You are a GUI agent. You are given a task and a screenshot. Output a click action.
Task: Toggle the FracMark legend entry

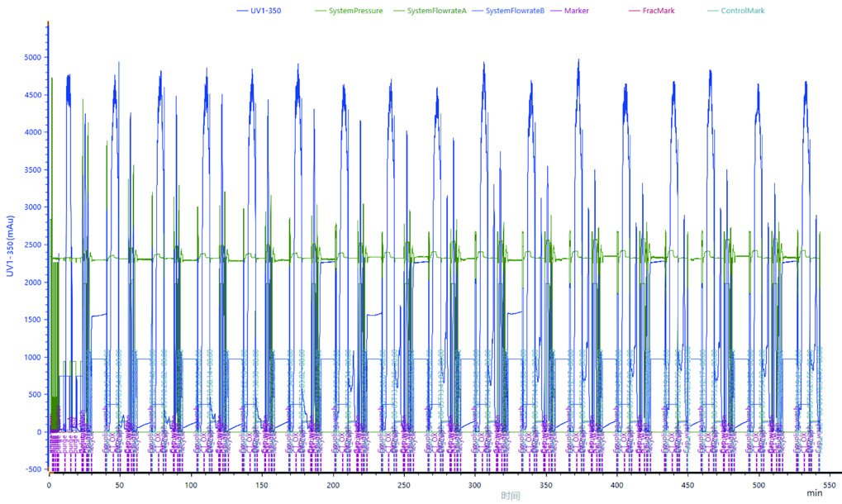(651, 11)
